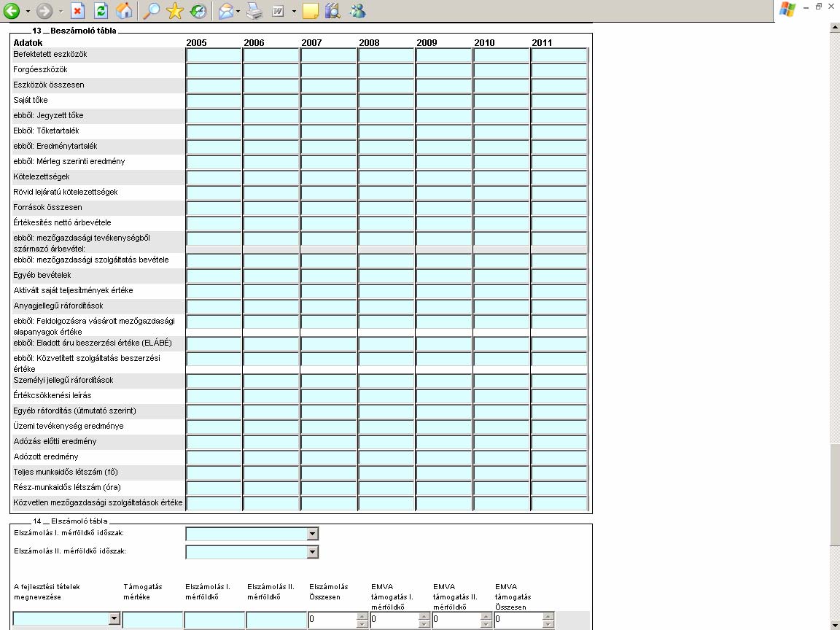Refresh the page with the green arrows icon
840x630 pixels.
101,11
